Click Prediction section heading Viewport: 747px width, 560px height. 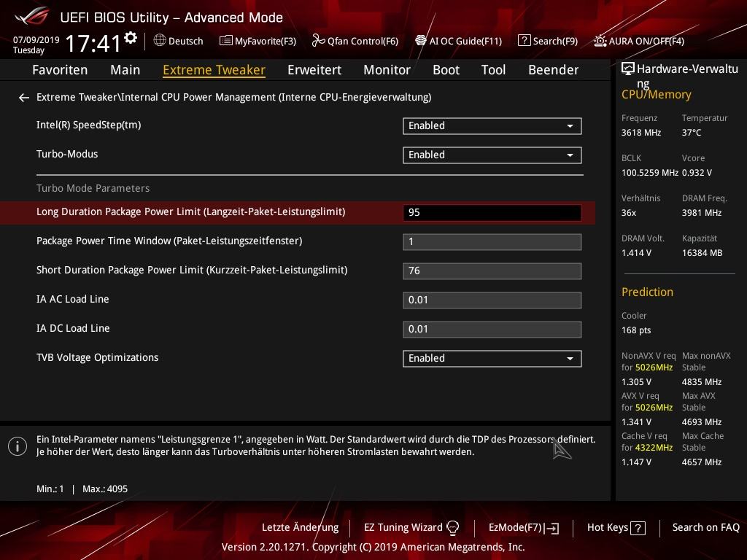tap(648, 292)
